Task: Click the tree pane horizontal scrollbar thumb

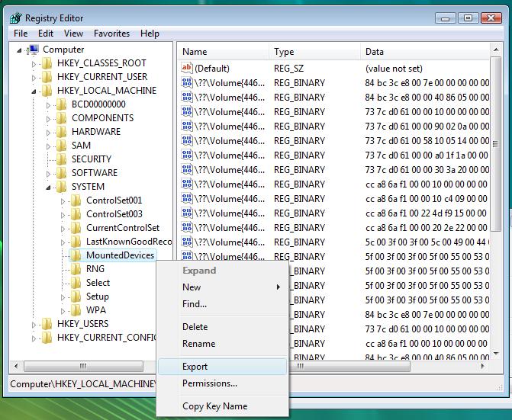Action: 83,366
